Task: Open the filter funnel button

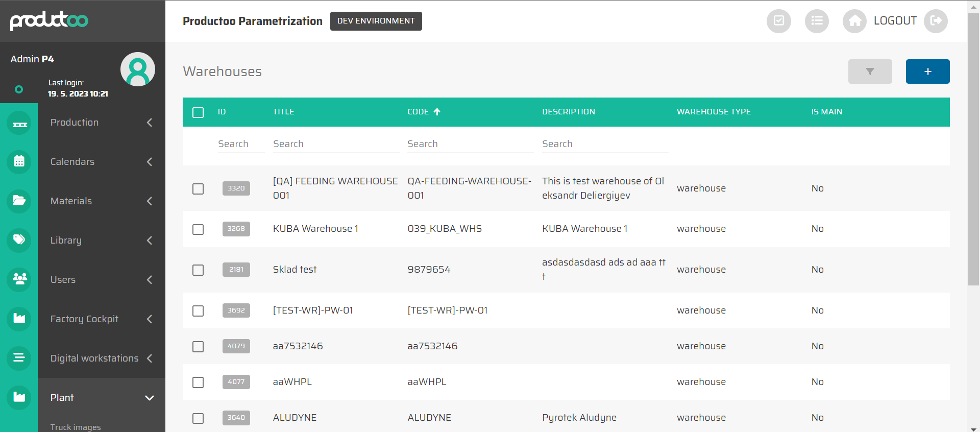Action: (870, 71)
